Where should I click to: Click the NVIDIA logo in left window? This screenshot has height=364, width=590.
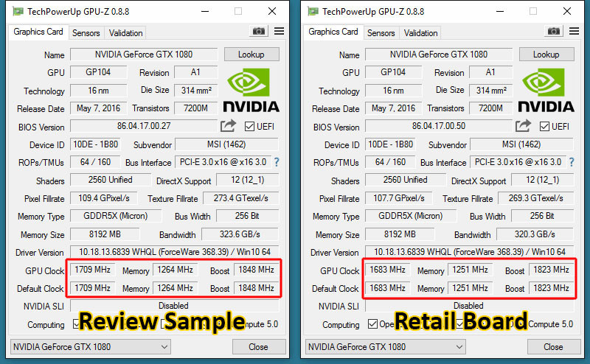point(251,90)
